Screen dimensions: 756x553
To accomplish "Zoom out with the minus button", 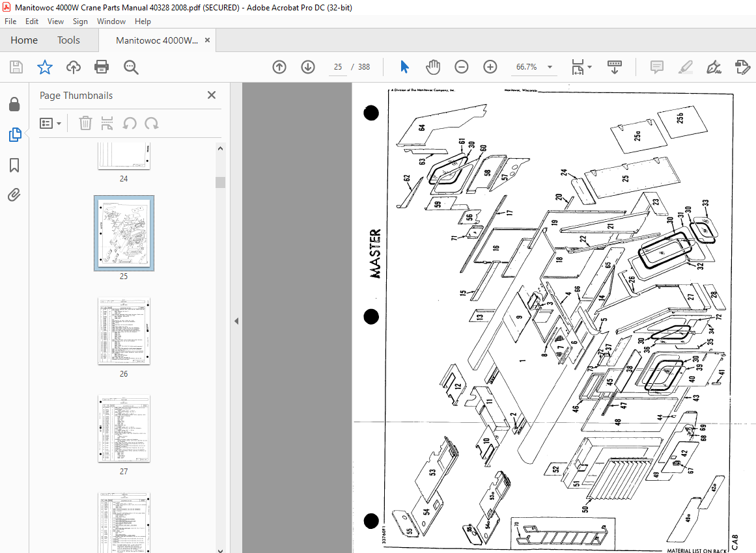I will coord(462,67).
